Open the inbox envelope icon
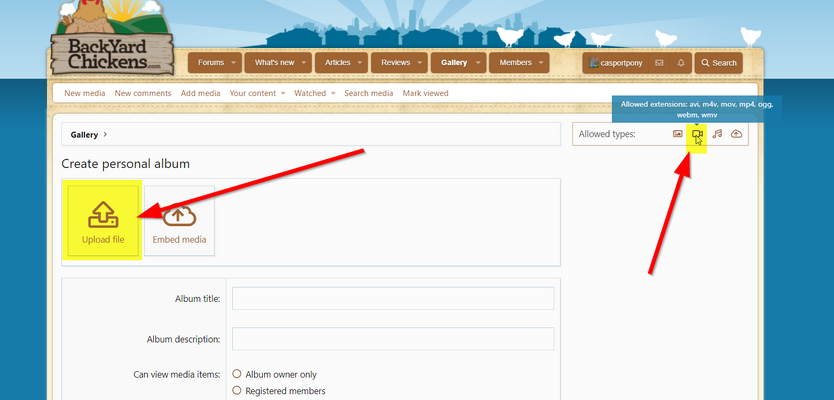The height and width of the screenshot is (400, 834). click(659, 63)
